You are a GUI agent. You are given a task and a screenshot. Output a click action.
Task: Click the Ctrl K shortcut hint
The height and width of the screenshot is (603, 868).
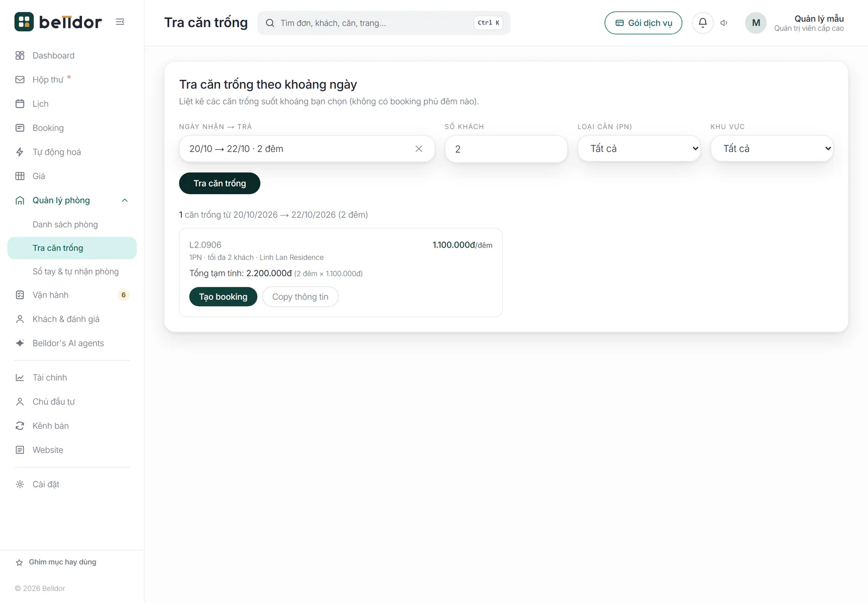click(x=488, y=23)
